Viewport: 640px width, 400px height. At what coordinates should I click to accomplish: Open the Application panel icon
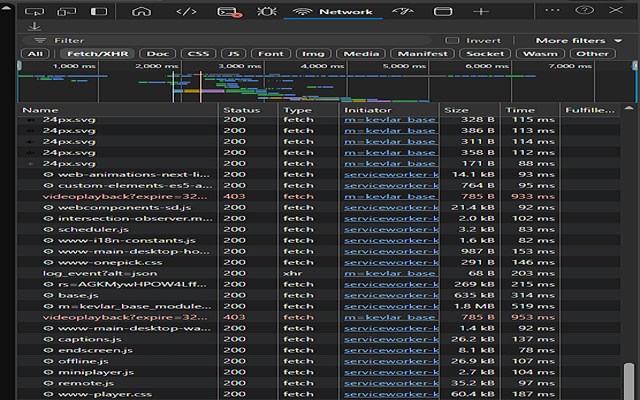click(443, 12)
